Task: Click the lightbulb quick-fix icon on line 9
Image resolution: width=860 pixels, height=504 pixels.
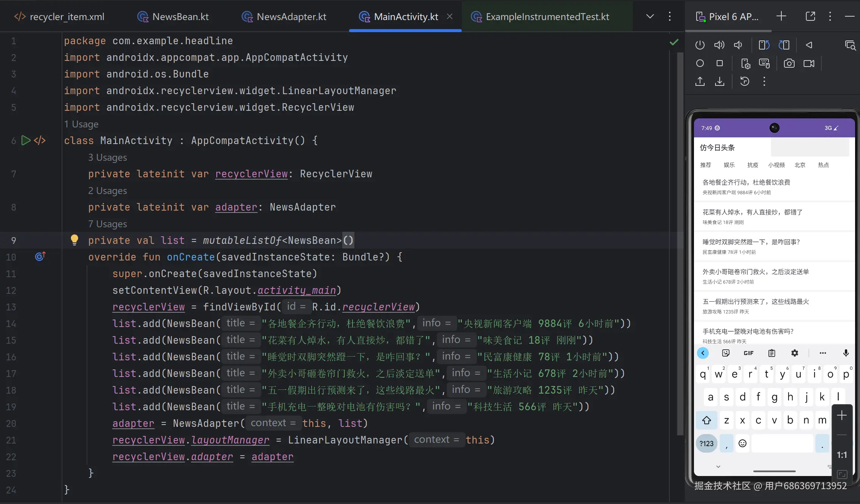Action: [74, 240]
